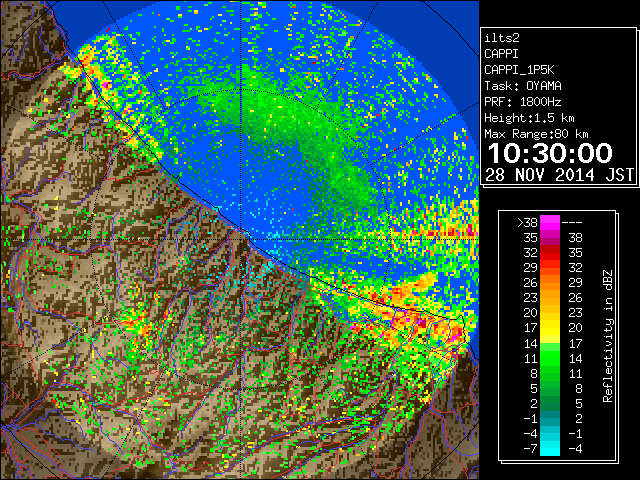This screenshot has height=480, width=640.
Task: Pick the cyan band of reflectivity scale
Action: pos(550,448)
